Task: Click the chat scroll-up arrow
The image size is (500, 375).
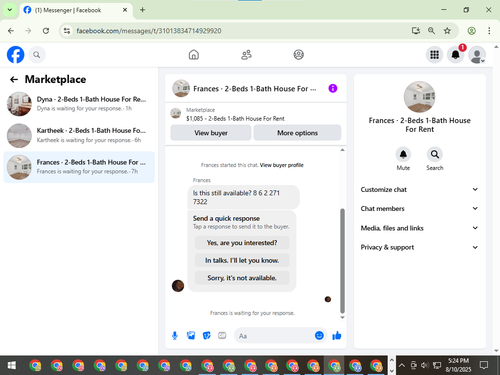Action: pos(342,150)
